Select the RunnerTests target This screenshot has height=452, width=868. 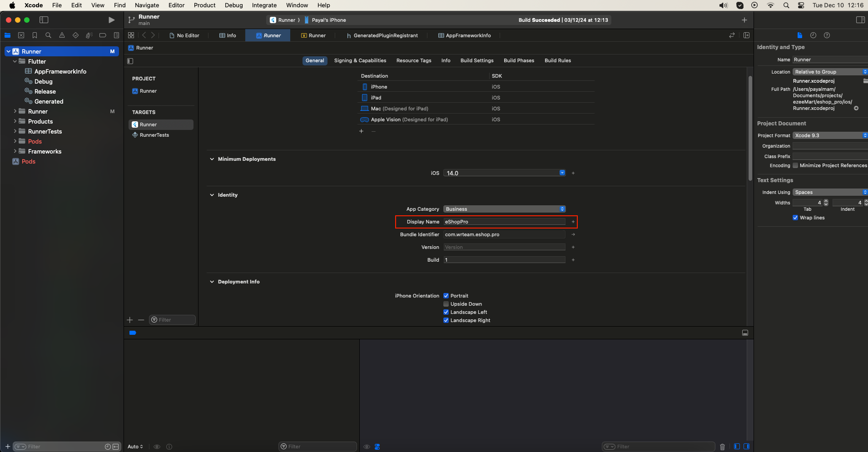click(x=154, y=135)
